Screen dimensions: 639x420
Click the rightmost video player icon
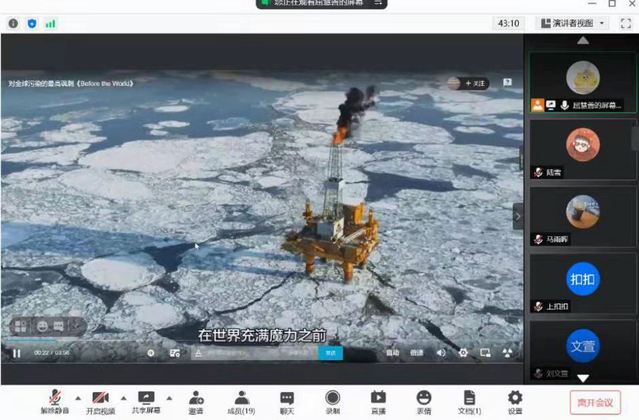tap(507, 353)
